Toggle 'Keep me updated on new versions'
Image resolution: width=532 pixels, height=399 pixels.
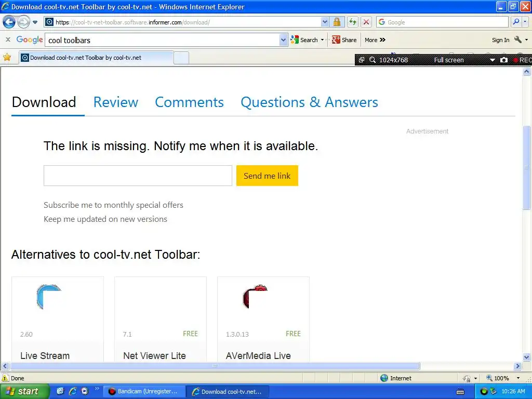point(105,219)
